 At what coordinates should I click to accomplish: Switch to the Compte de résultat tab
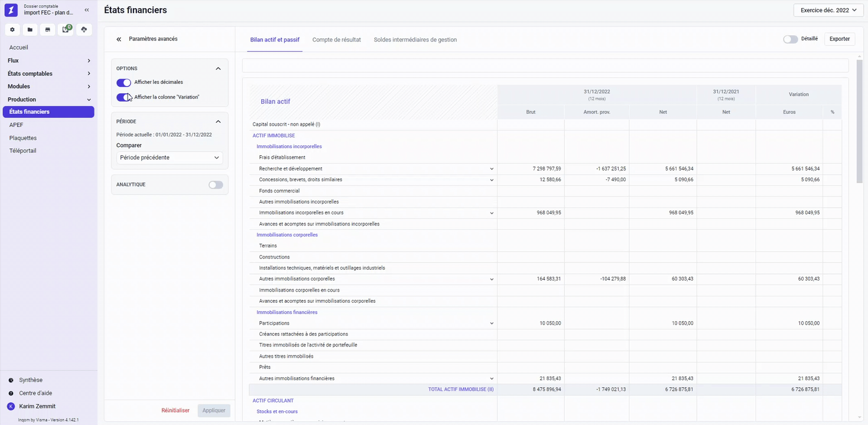[x=336, y=40]
